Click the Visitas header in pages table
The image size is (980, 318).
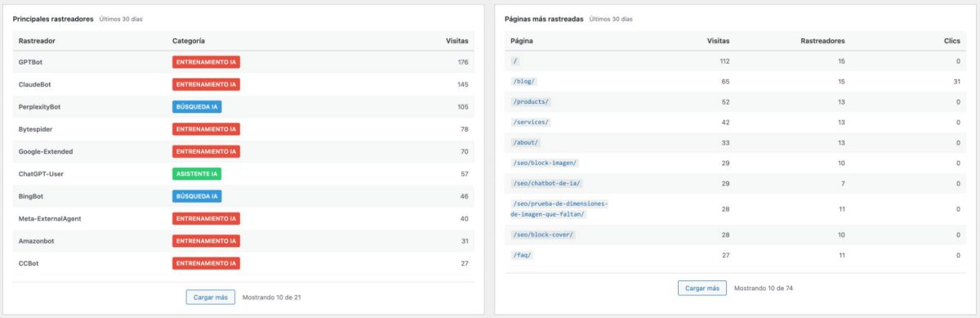tap(719, 40)
